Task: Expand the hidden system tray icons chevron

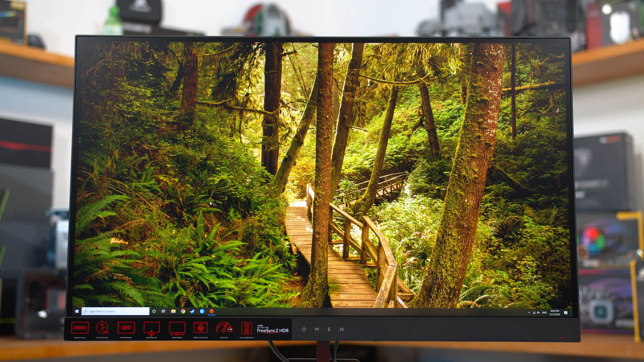Action: (529, 313)
